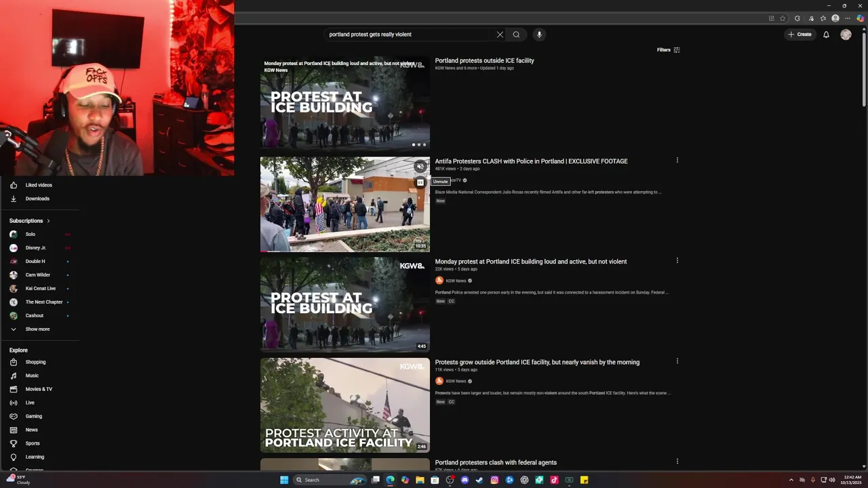Open Copilot icon in browser toolbar
The image size is (868, 488).
pyautogui.click(x=860, y=18)
